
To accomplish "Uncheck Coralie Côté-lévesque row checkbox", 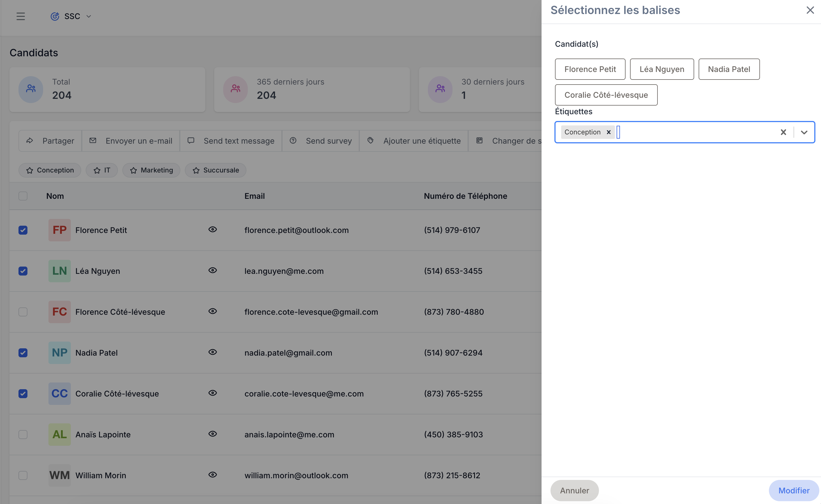I will click(23, 394).
